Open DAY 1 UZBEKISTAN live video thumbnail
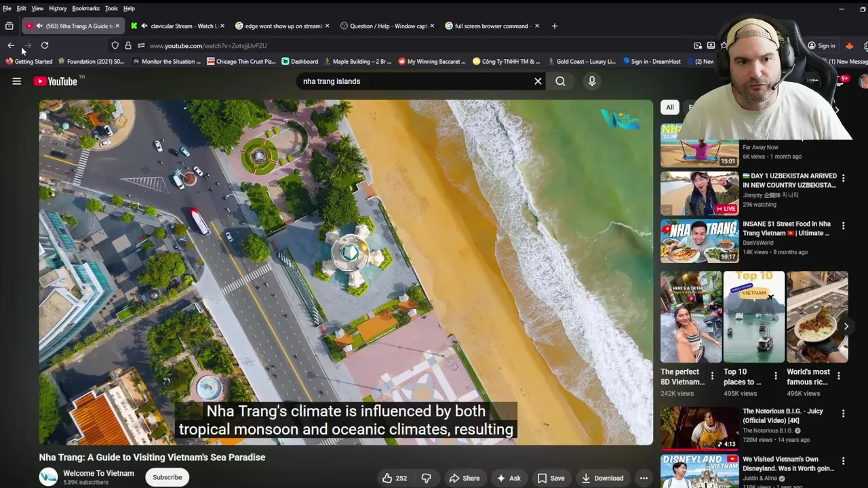This screenshot has height=488, width=868. [700, 194]
